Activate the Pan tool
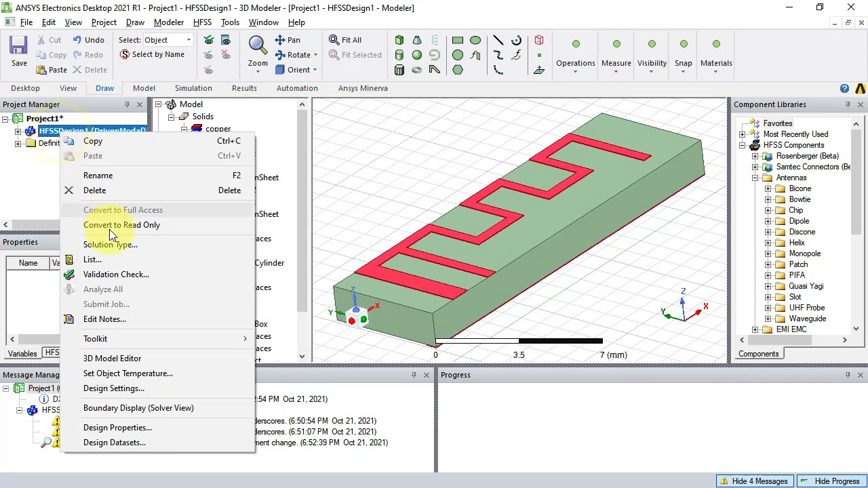868x488 pixels. [288, 40]
